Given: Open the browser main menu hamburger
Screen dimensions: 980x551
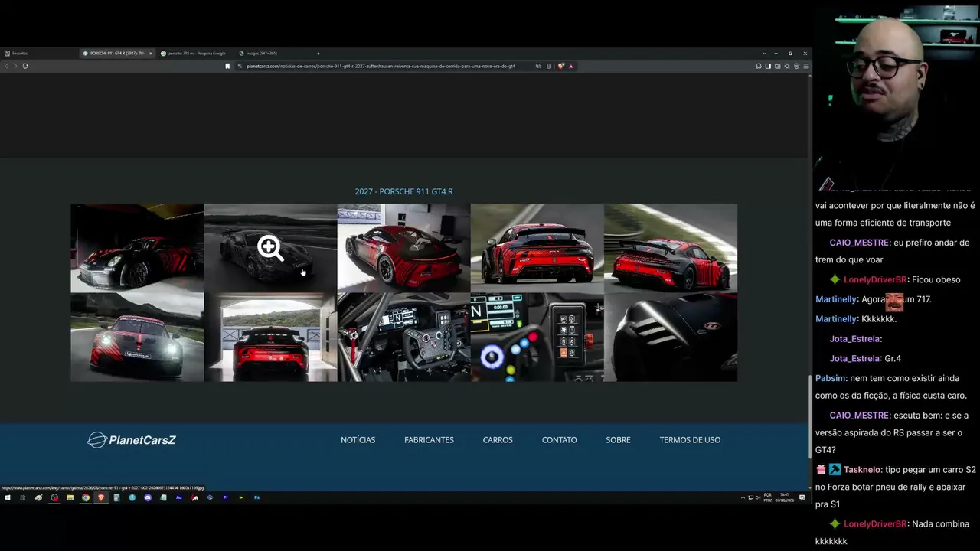Looking at the screenshot, I should (805, 66).
